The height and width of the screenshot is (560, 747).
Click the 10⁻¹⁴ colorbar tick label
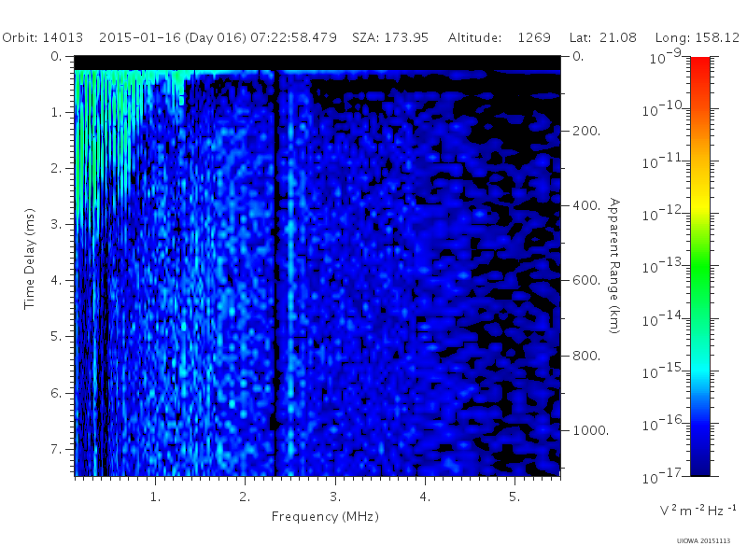664,318
